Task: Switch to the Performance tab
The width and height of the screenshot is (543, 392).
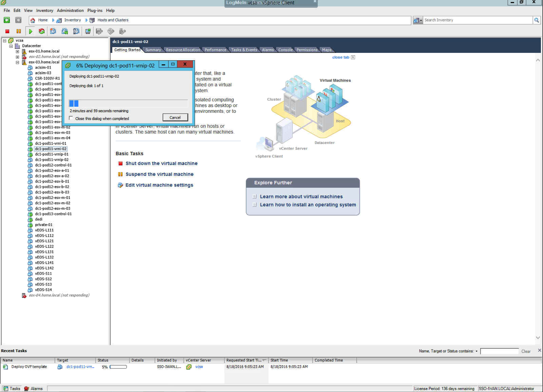Action: tap(215, 50)
